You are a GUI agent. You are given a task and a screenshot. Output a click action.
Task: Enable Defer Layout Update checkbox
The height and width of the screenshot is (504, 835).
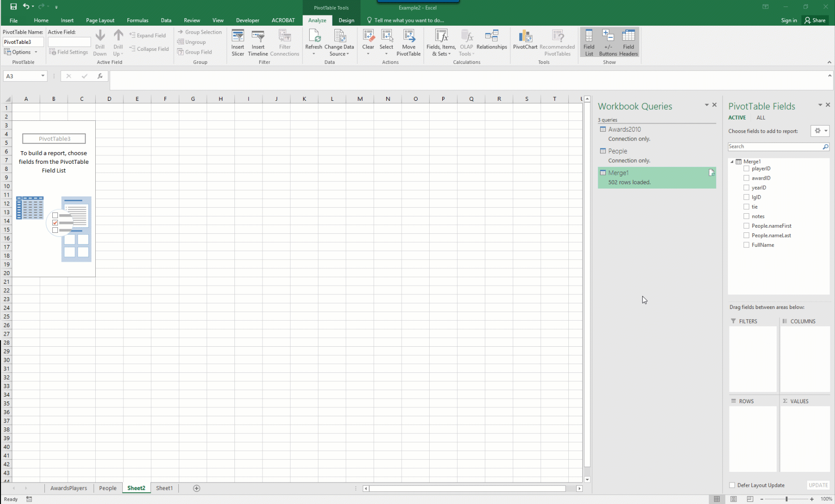point(732,485)
